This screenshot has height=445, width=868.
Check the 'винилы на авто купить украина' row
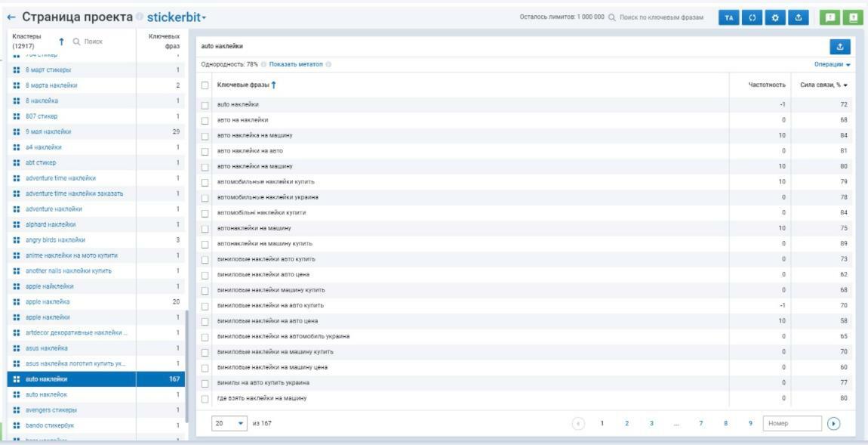pos(205,383)
